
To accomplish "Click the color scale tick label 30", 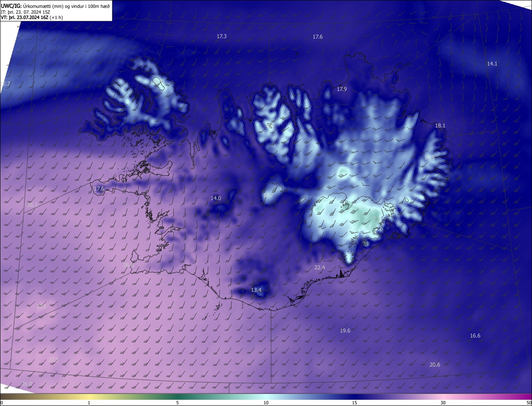I will click(x=443, y=403).
